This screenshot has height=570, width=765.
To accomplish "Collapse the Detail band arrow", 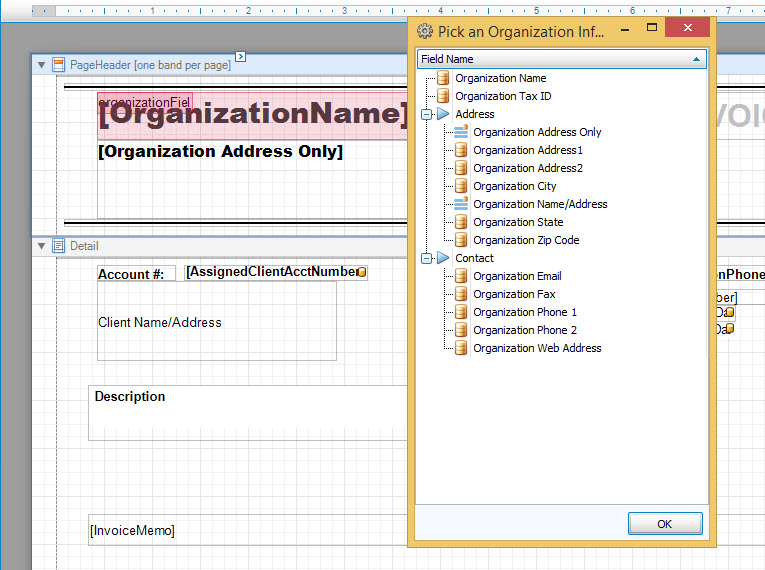I will coord(41,246).
